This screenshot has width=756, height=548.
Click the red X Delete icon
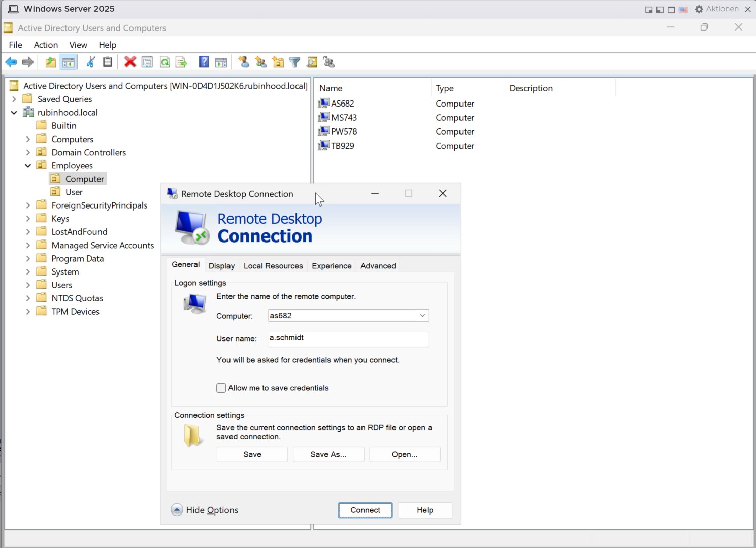point(130,62)
